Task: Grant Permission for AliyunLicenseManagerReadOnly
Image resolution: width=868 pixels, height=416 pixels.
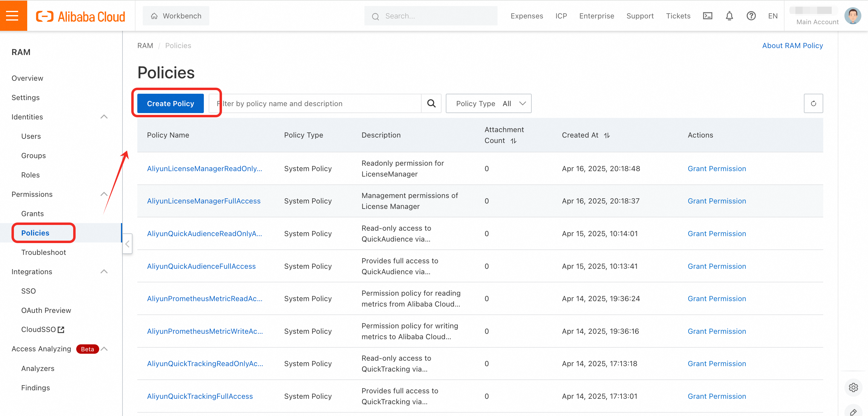Action: [x=717, y=168]
